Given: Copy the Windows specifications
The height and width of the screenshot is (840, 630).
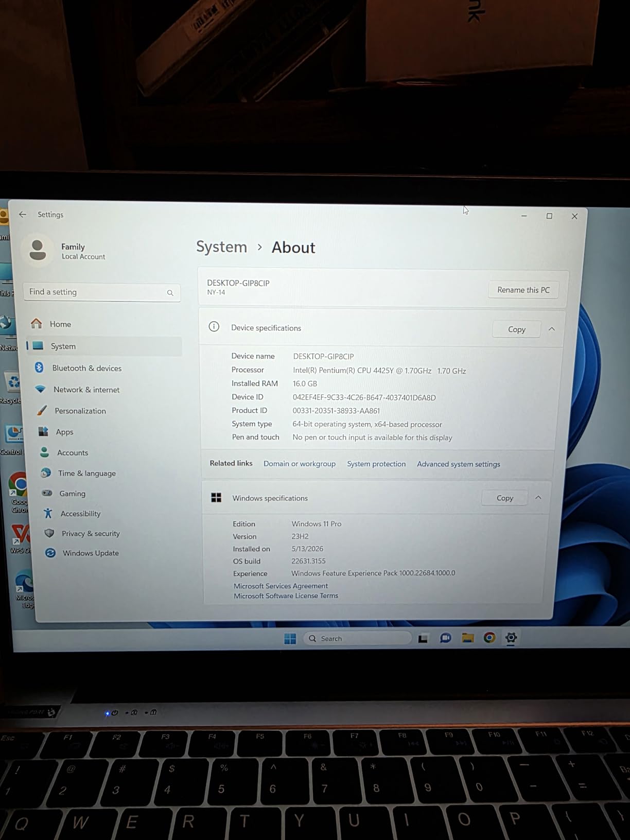Looking at the screenshot, I should tap(504, 498).
